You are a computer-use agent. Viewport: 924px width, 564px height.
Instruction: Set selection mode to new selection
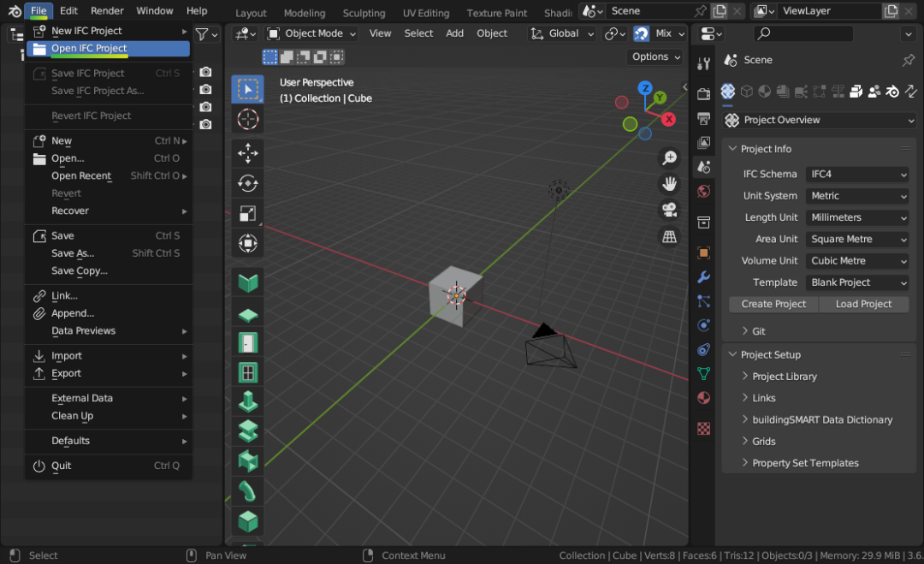tap(269, 56)
